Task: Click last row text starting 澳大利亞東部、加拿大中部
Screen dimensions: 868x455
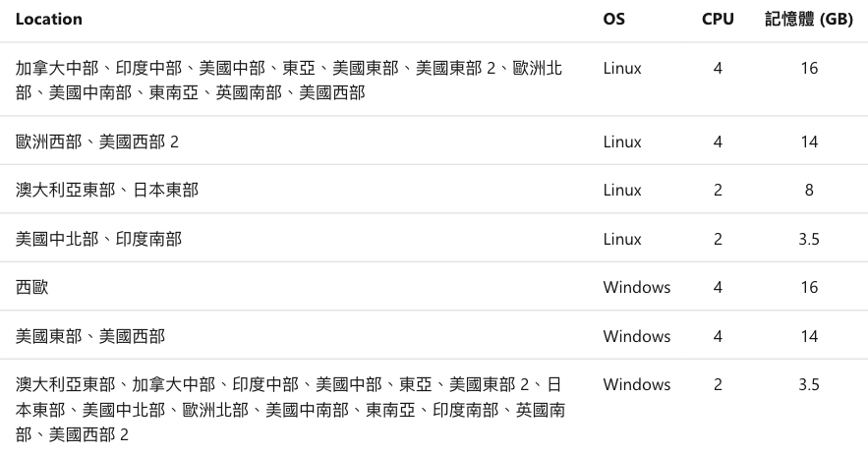Action: point(290,410)
